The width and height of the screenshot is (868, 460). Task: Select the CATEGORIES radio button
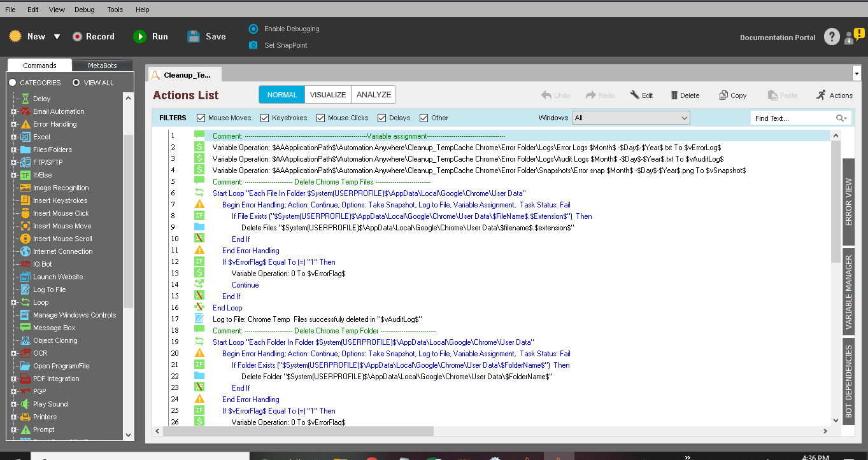pyautogui.click(x=12, y=83)
